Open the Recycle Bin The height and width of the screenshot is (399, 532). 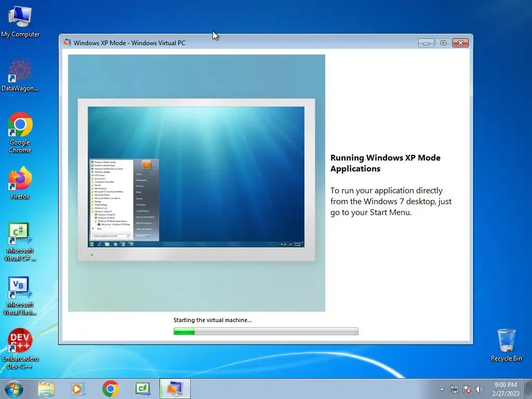[x=506, y=345]
